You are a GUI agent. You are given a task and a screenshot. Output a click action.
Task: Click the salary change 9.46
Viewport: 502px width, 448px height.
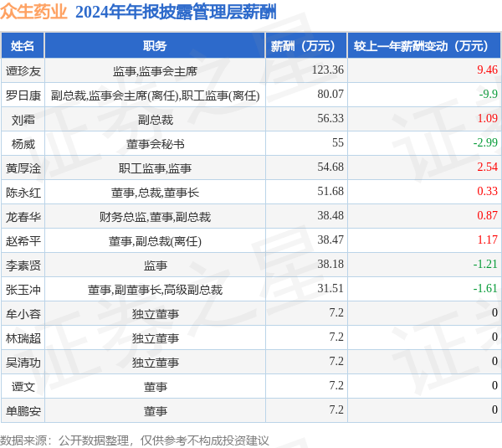click(x=487, y=70)
